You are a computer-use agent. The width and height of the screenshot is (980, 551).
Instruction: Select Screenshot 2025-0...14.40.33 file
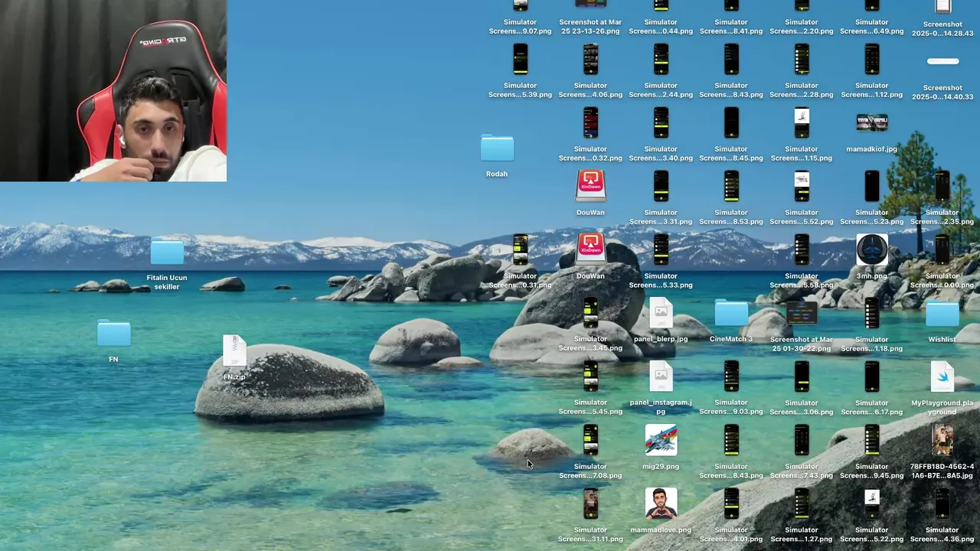point(942,61)
